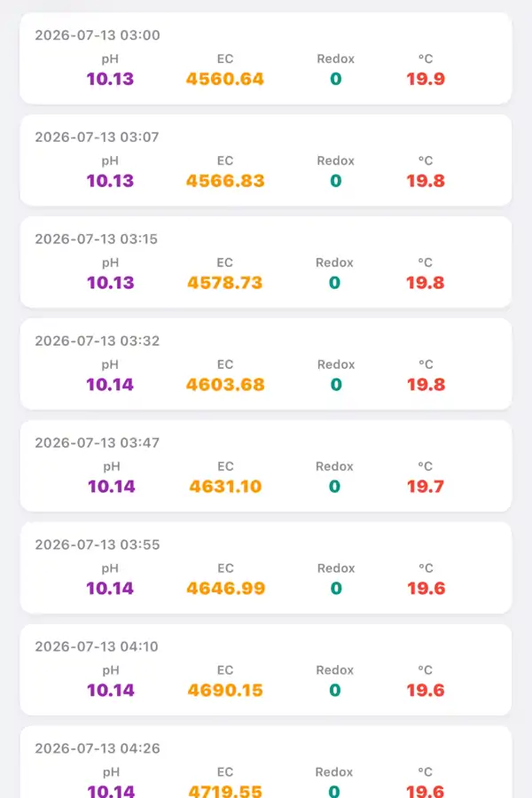The image size is (532, 798).
Task: Tap temperature 19.7 value
Action: tap(426, 486)
